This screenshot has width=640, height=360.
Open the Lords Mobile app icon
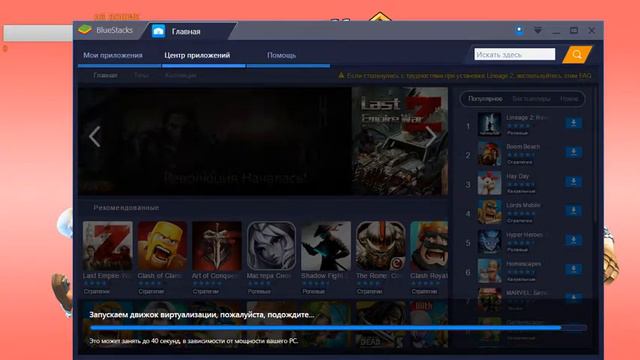489,212
